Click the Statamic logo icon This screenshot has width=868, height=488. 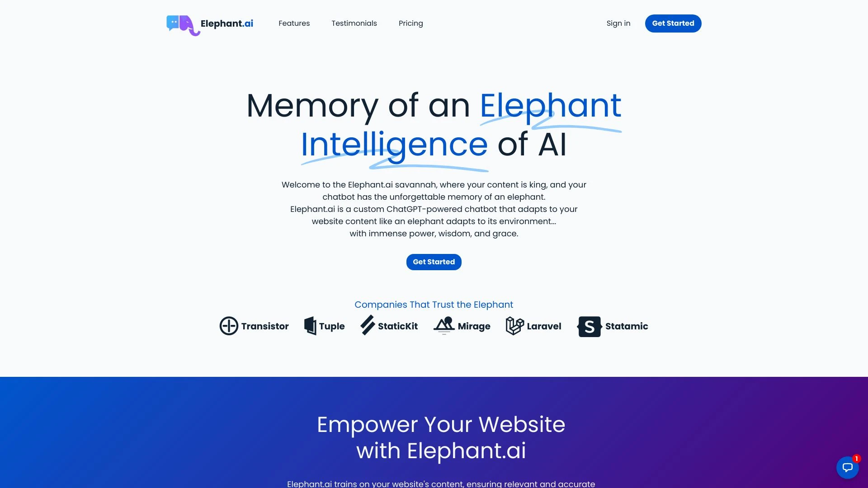point(589,327)
